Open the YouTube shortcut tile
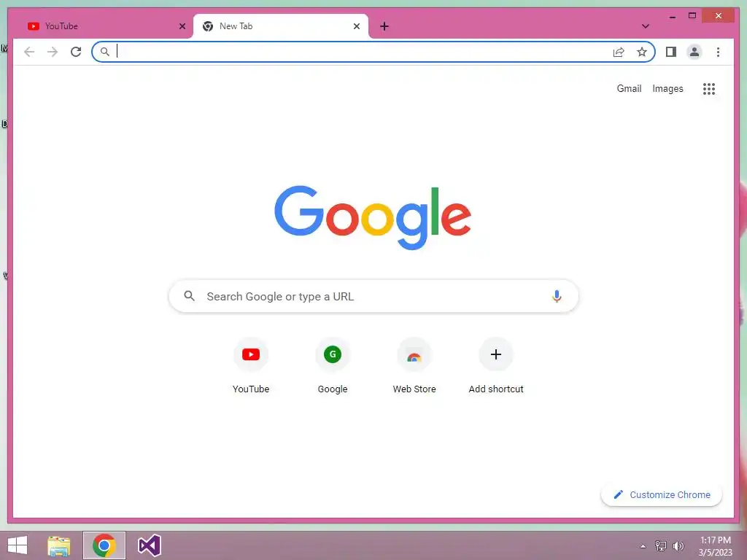This screenshot has width=747, height=560. click(x=251, y=367)
